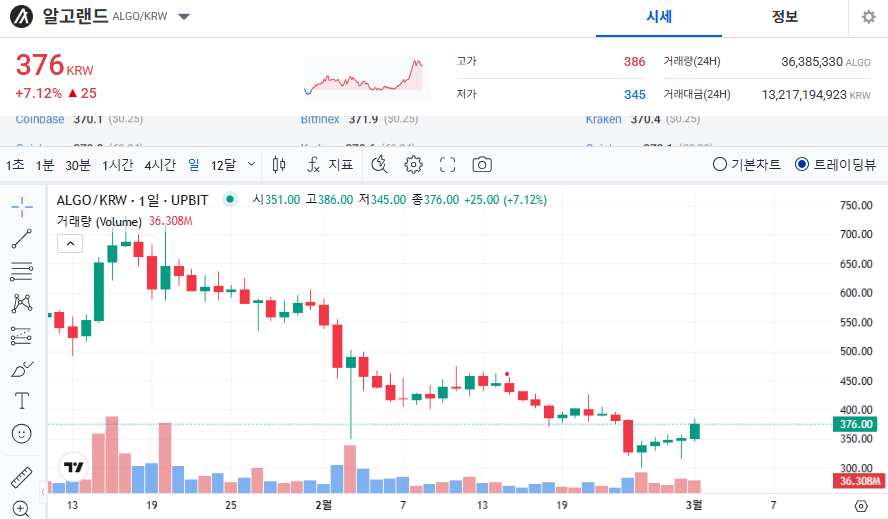Select the brush drawing tool
The width and height of the screenshot is (888, 519).
(22, 369)
